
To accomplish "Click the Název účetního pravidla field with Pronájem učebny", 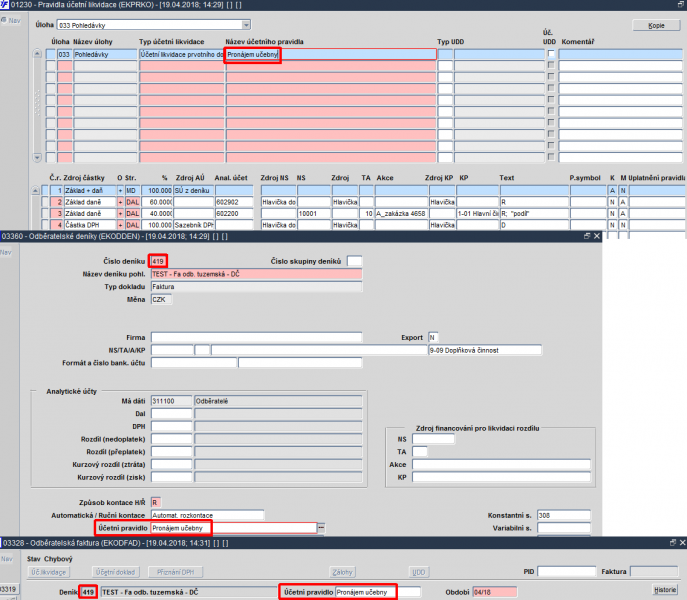I will pos(331,54).
